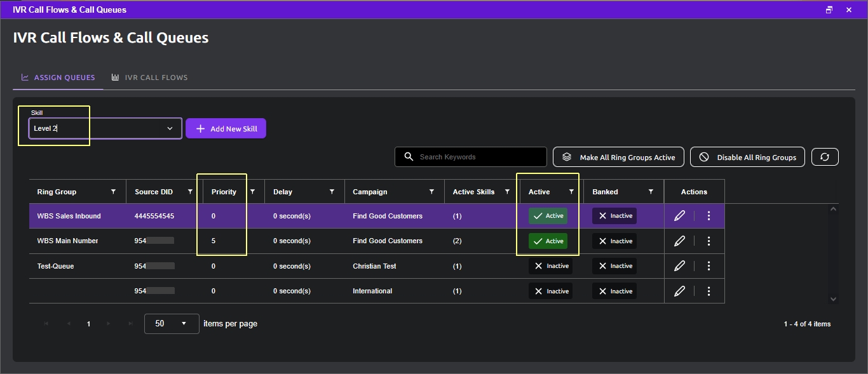Toggle Banked status for WBS Sales Inbound
Viewport: 868px width, 374px height.
pos(614,216)
